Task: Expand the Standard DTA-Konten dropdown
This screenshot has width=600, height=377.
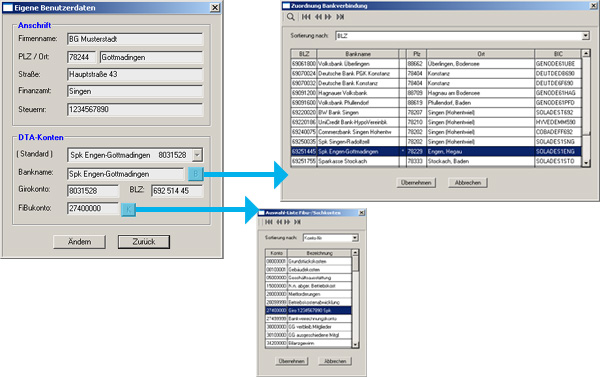Action: 197,155
